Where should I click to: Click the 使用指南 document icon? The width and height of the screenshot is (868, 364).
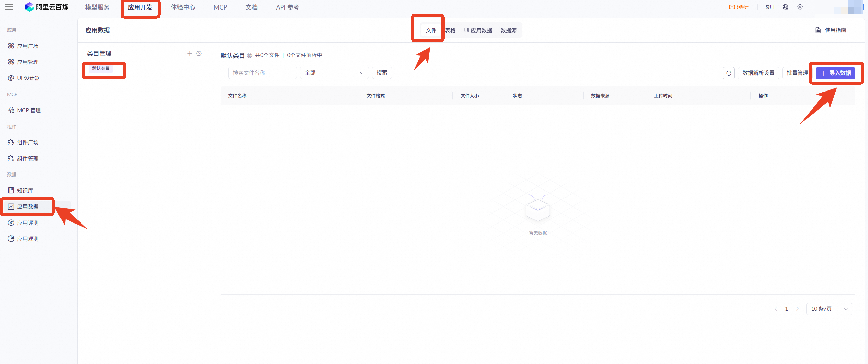pos(818,30)
